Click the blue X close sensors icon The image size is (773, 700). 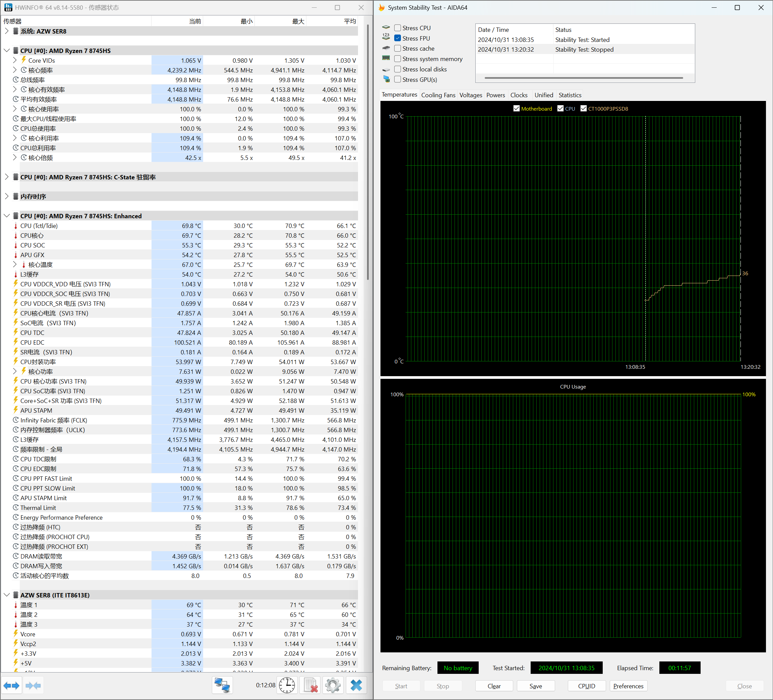[356, 686]
